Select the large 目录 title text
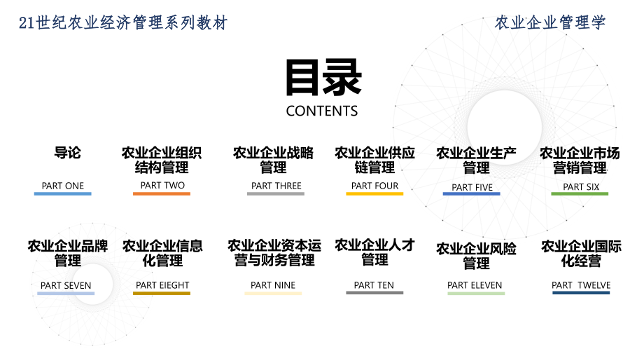The height and width of the screenshot is (363, 644). 323,76
